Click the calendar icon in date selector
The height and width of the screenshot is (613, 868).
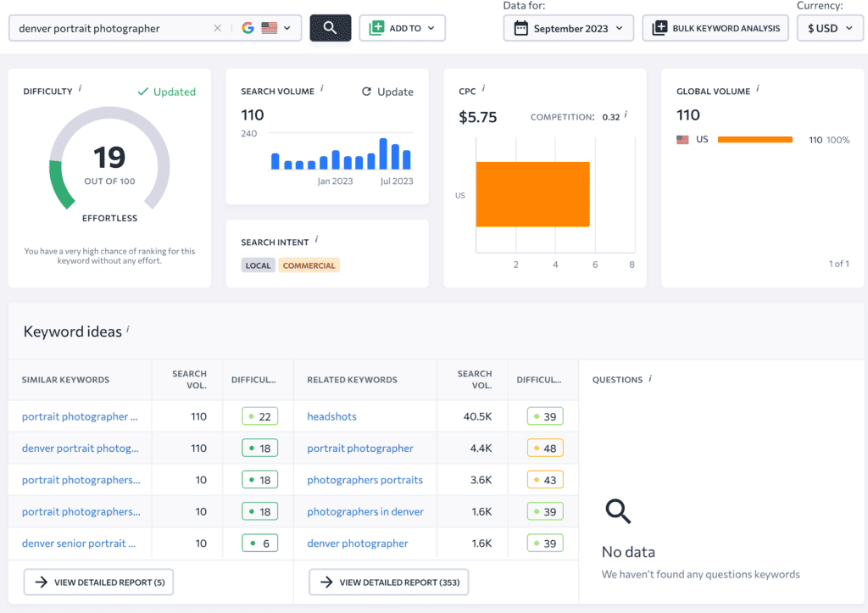pos(521,28)
